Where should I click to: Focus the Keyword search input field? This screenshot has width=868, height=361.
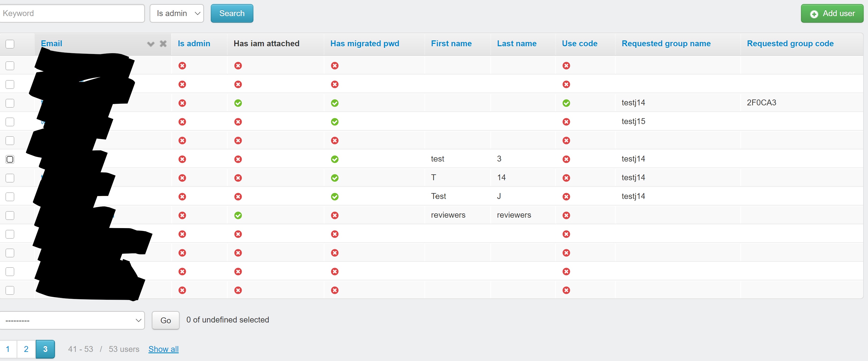[x=72, y=13]
